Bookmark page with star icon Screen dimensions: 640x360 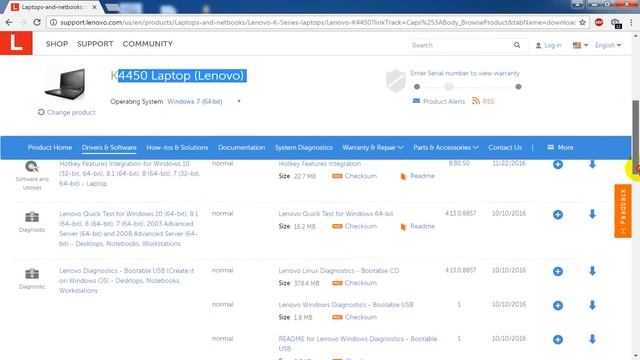coord(582,22)
